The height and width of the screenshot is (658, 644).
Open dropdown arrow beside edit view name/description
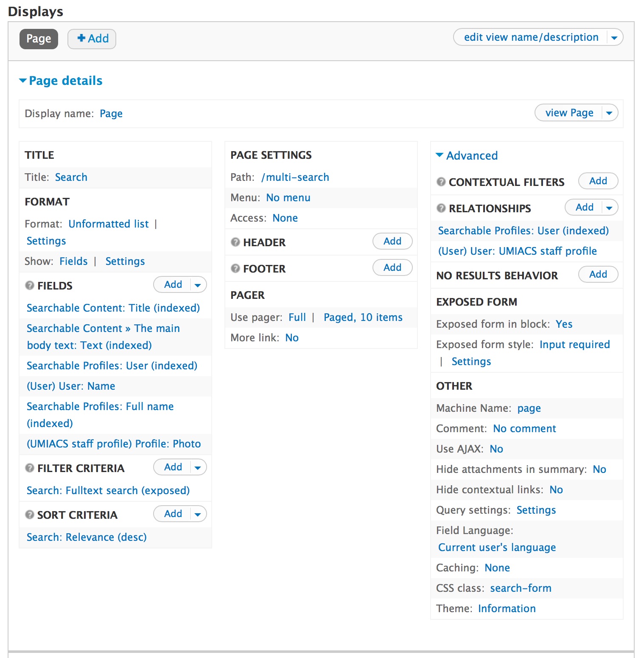(x=614, y=37)
